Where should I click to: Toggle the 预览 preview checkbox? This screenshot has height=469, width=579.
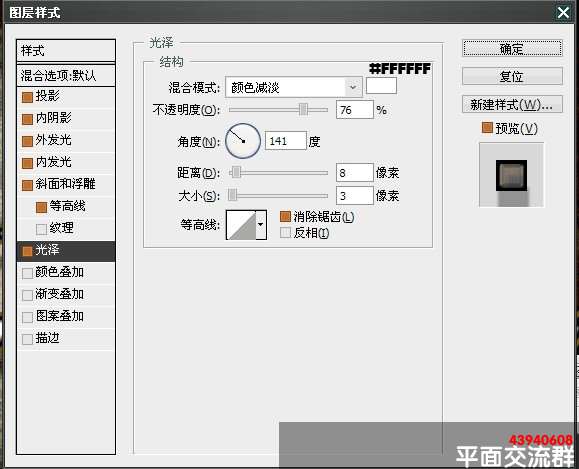click(487, 128)
